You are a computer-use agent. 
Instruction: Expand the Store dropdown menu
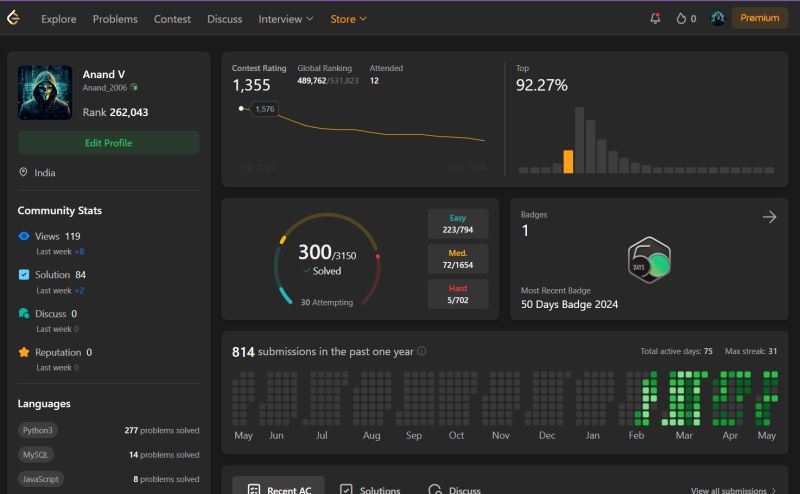click(348, 19)
